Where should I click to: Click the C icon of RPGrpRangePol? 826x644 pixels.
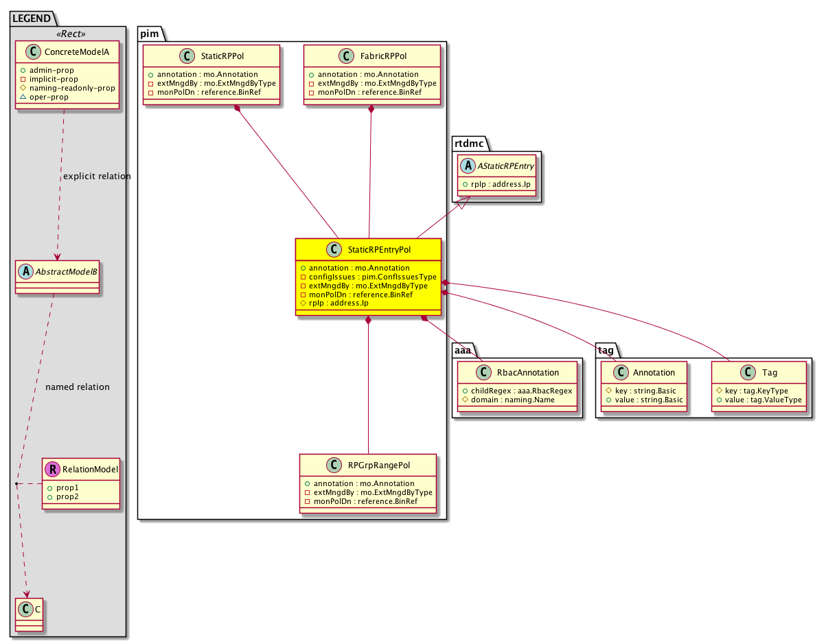click(x=334, y=465)
